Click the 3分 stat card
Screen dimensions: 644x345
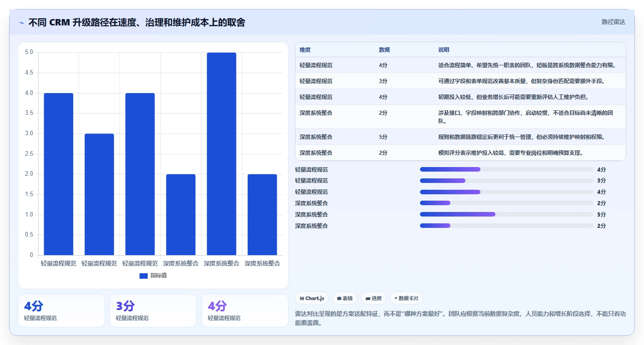tap(153, 310)
